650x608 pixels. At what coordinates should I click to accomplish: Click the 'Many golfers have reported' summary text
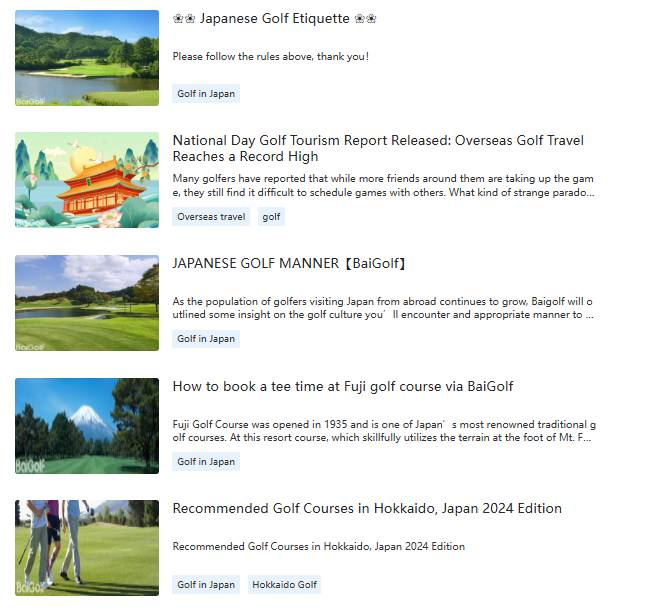(383, 185)
